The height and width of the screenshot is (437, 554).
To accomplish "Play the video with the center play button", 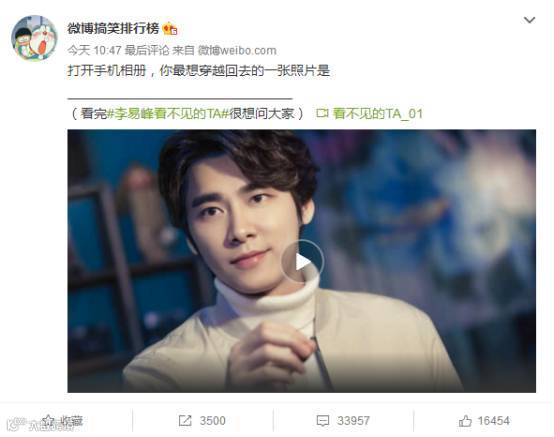I will (302, 261).
